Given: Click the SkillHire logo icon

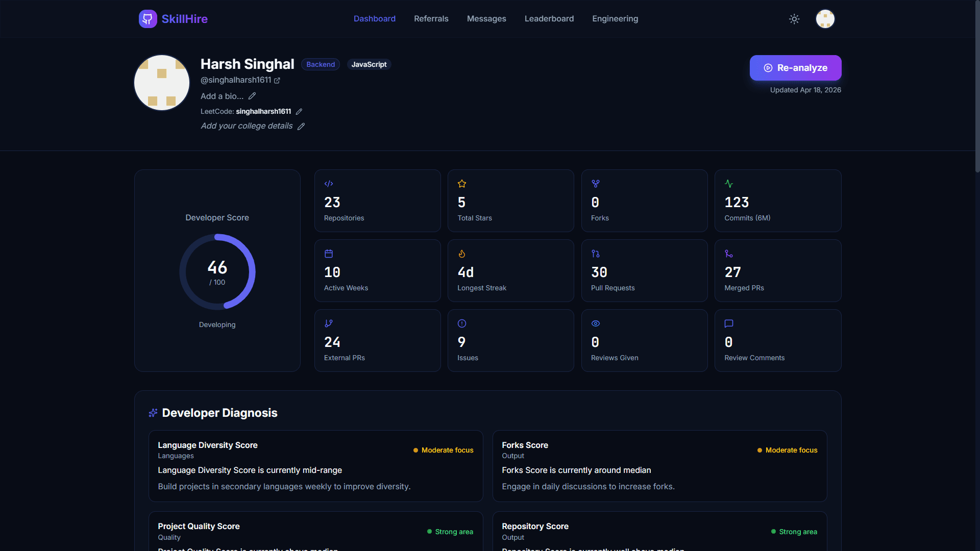Looking at the screenshot, I should click(x=148, y=19).
